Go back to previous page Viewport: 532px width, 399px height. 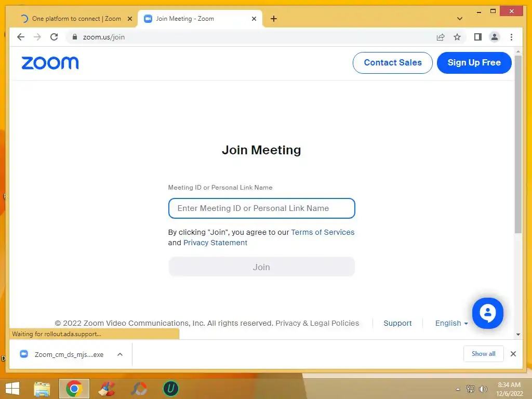[x=21, y=37]
